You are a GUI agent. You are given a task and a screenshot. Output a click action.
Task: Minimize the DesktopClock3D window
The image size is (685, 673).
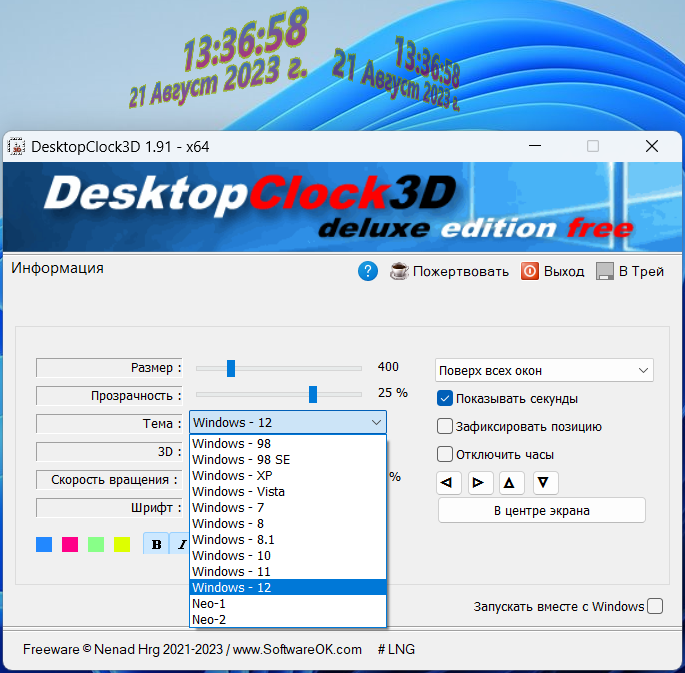pos(535,146)
